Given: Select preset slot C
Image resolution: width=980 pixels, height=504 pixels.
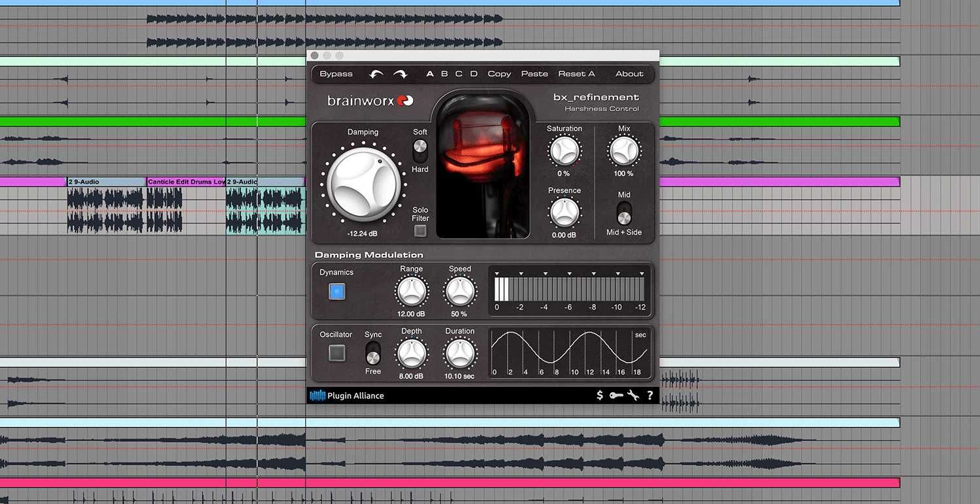Looking at the screenshot, I should click(459, 74).
